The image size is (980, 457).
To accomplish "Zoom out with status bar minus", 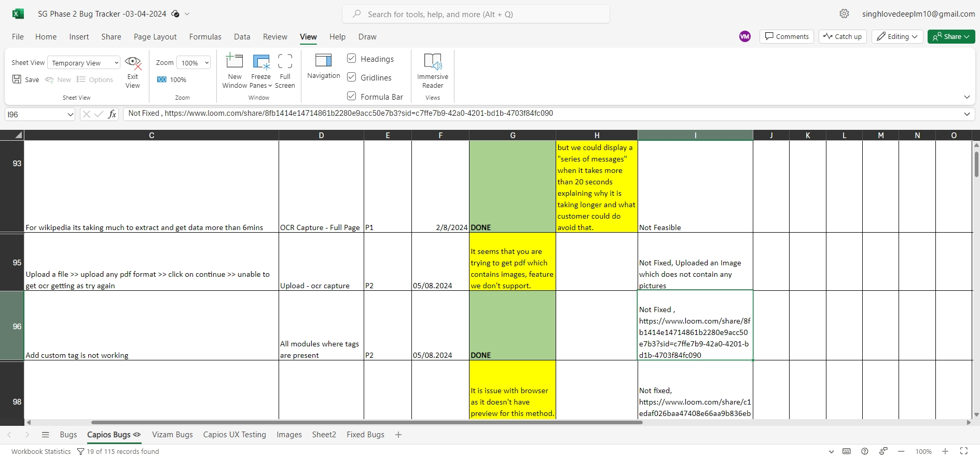I will 901,451.
